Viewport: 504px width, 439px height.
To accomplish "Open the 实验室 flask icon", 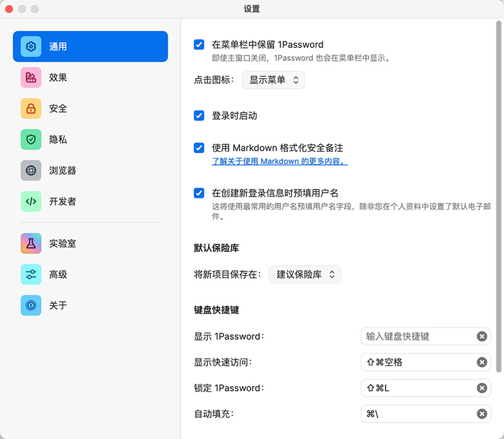I will coord(31,243).
